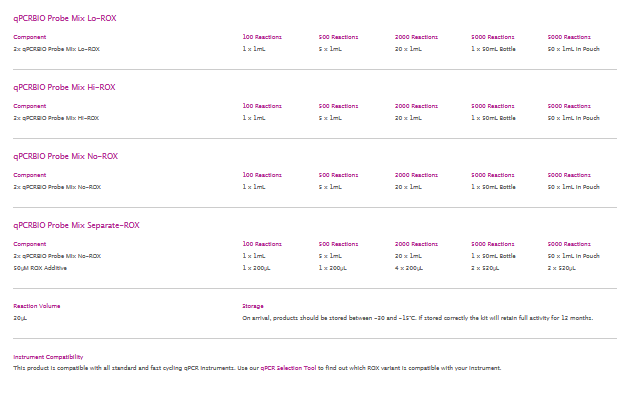Screen dimensions: 617x406
Task: Click 100 Reactions header in the Lo-ROX section
Action: click(x=262, y=37)
